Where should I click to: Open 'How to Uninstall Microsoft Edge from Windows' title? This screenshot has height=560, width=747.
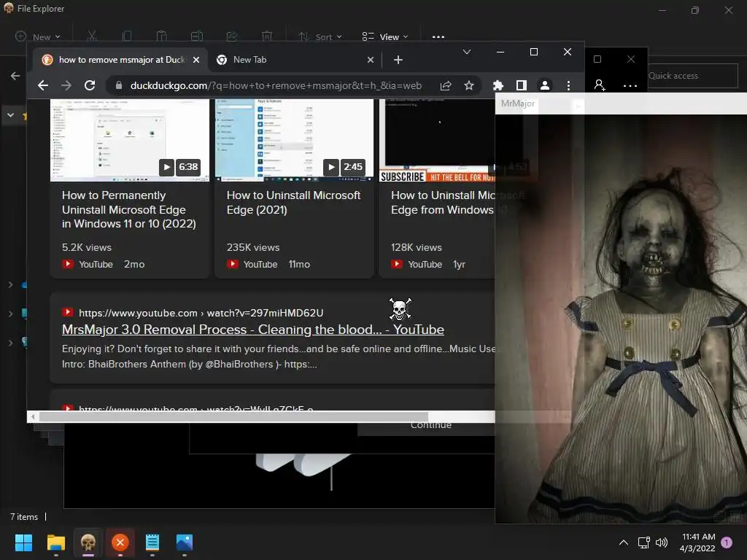coord(443,203)
